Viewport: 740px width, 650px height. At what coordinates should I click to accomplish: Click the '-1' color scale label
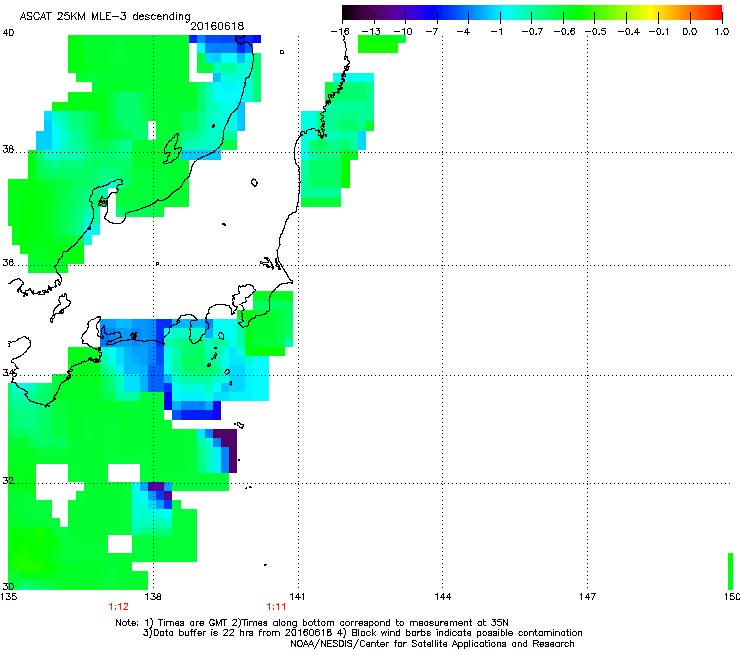(x=496, y=32)
